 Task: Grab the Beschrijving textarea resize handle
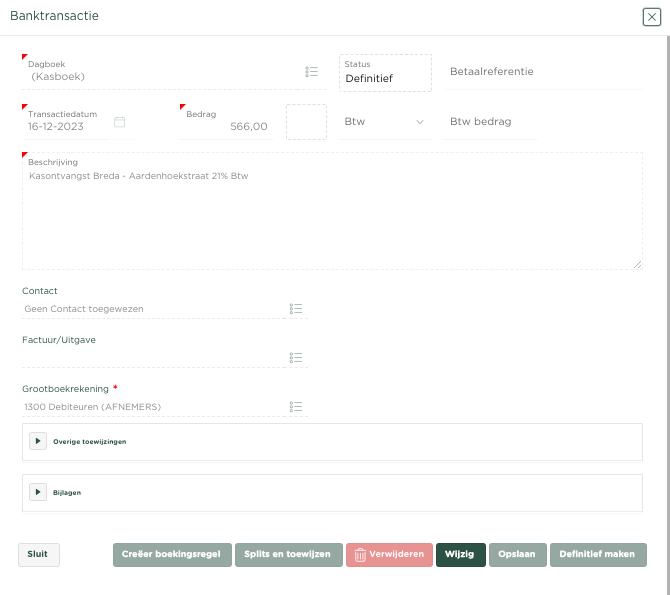point(638,265)
